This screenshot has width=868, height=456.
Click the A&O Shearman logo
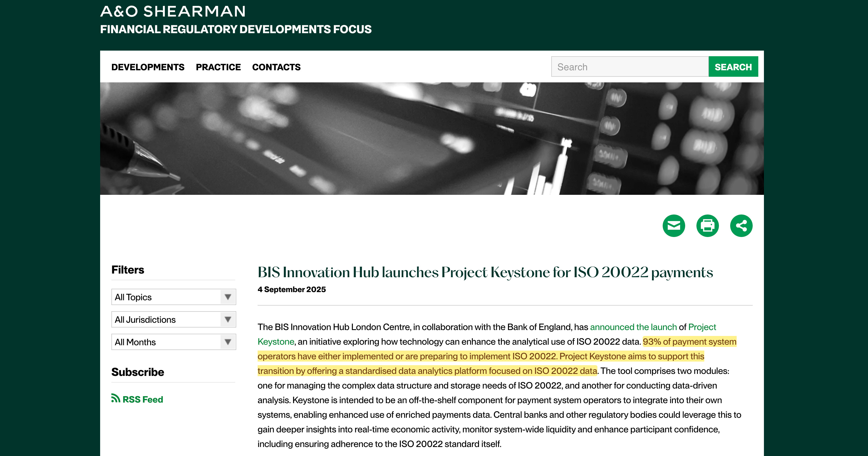(173, 12)
